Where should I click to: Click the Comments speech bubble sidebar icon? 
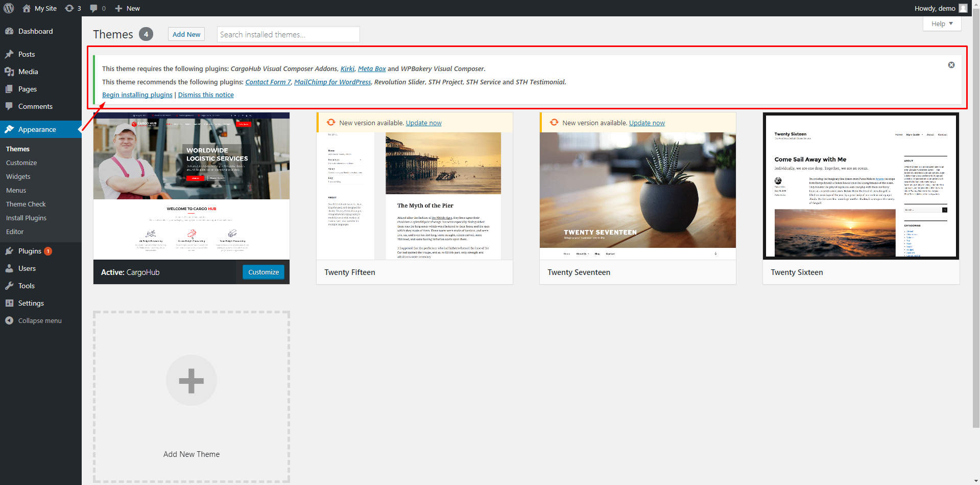click(9, 106)
